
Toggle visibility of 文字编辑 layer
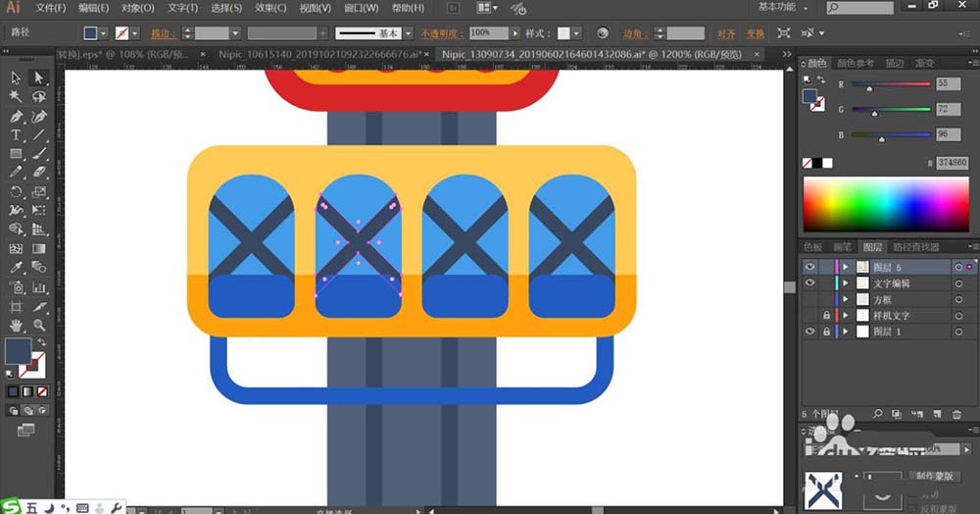[809, 283]
